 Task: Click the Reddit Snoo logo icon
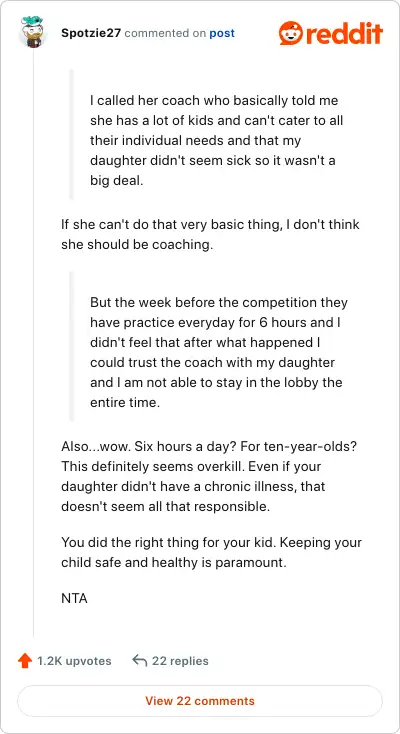[290, 33]
